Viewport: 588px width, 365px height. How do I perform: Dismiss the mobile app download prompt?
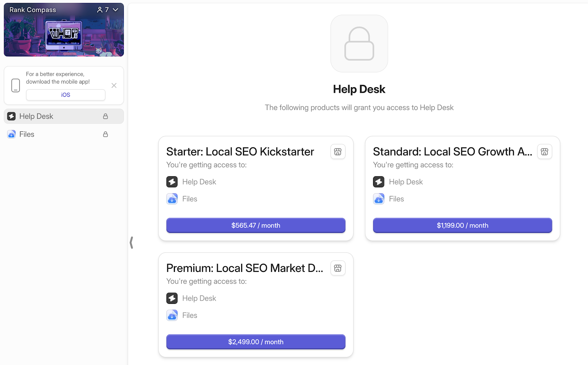click(x=114, y=85)
